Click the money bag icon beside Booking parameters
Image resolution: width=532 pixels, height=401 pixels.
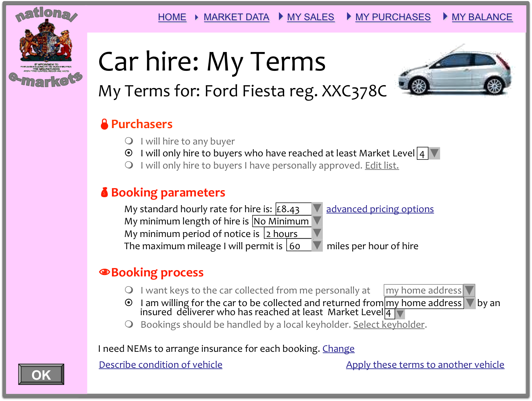pyautogui.click(x=104, y=192)
